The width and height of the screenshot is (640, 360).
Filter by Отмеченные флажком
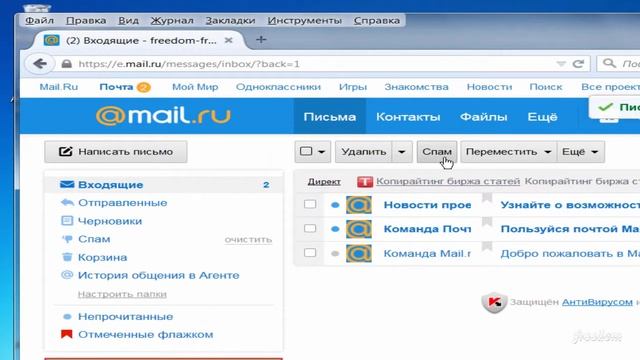(x=145, y=334)
